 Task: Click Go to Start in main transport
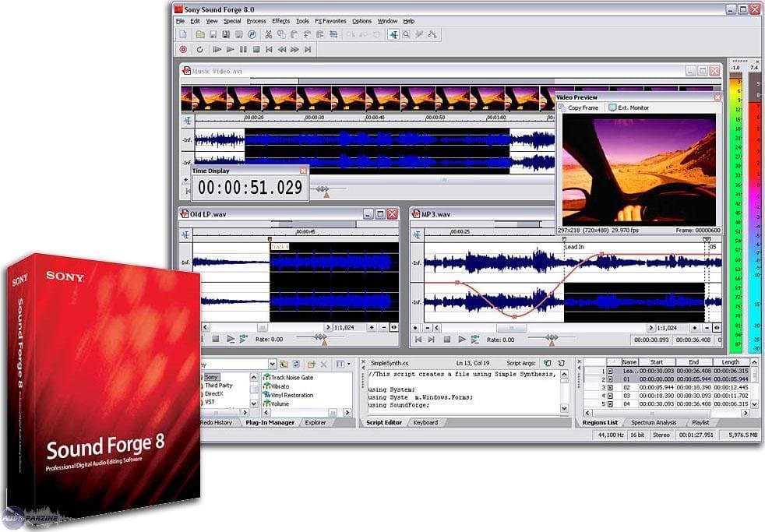coord(270,49)
